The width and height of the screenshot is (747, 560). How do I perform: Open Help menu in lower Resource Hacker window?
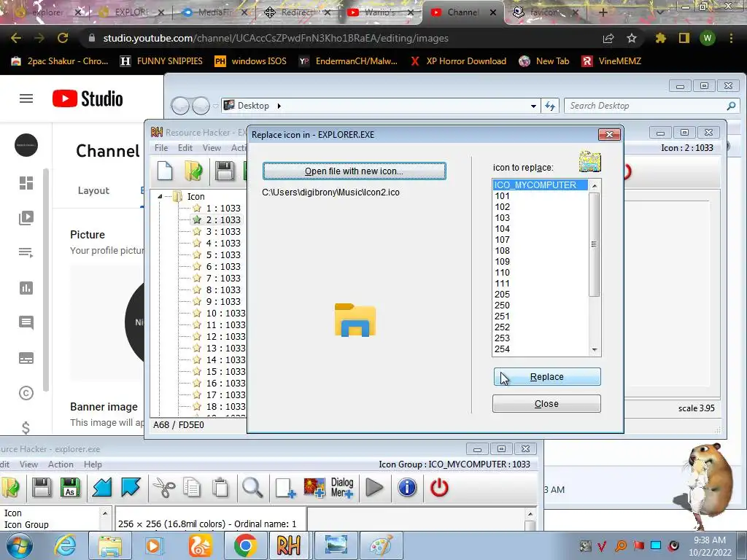[x=93, y=464]
